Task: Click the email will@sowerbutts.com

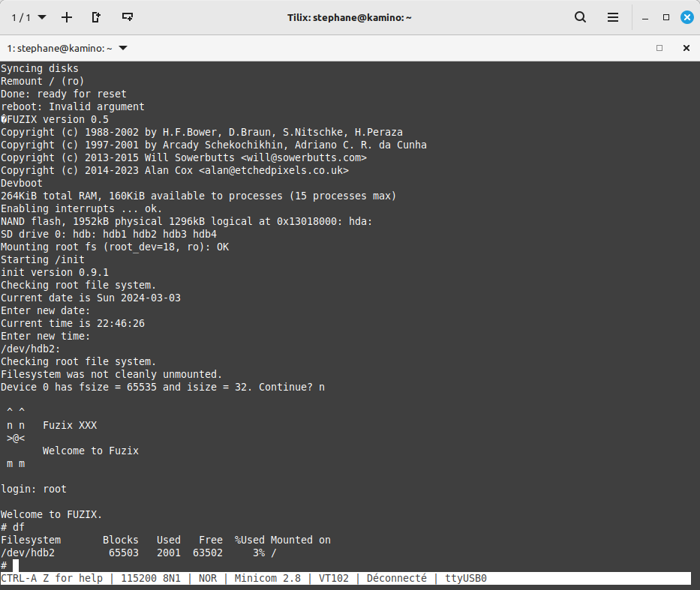Action: 304,158
